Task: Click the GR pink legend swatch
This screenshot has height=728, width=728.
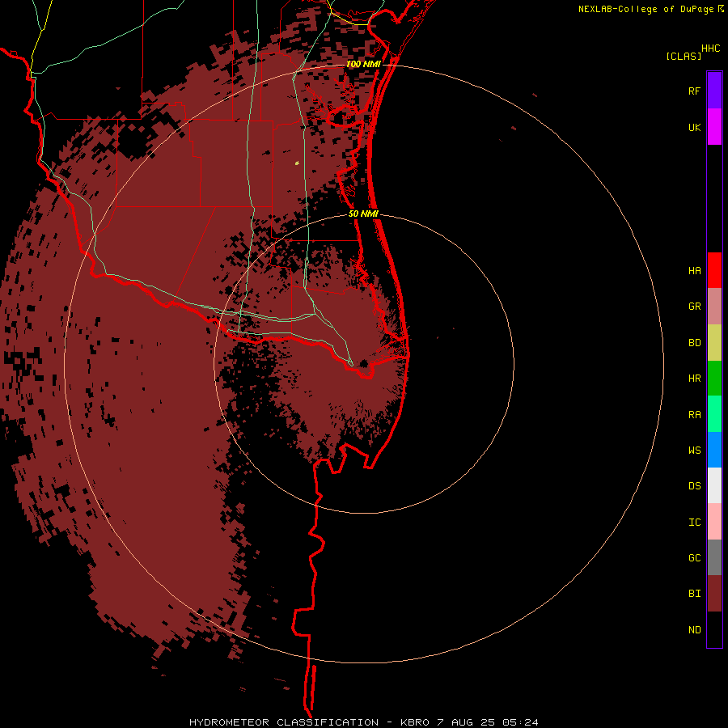Action: [714, 307]
